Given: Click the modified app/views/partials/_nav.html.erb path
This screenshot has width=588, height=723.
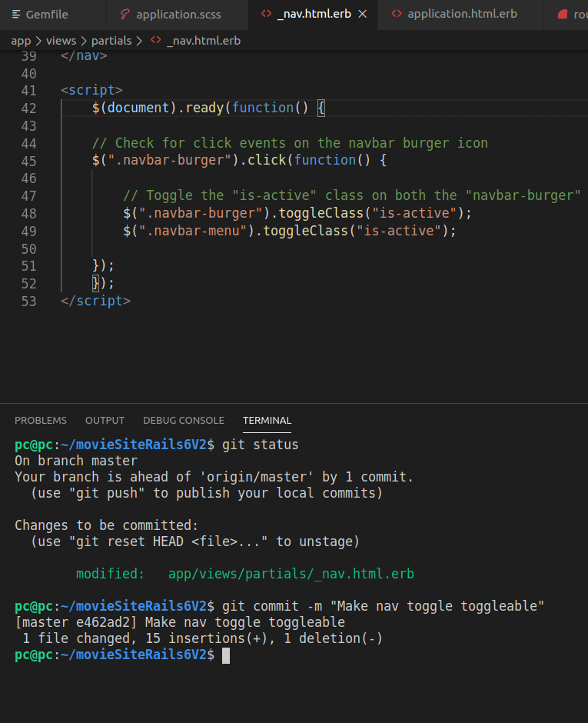Looking at the screenshot, I should click(x=291, y=574).
